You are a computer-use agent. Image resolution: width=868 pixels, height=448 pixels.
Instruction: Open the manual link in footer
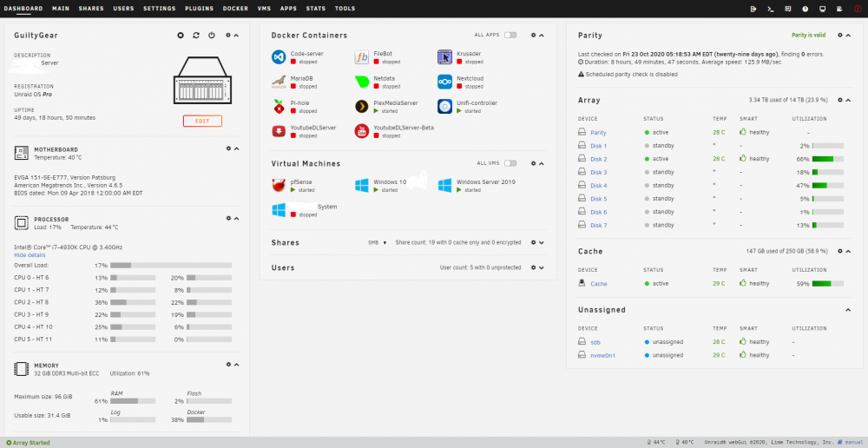click(x=855, y=443)
